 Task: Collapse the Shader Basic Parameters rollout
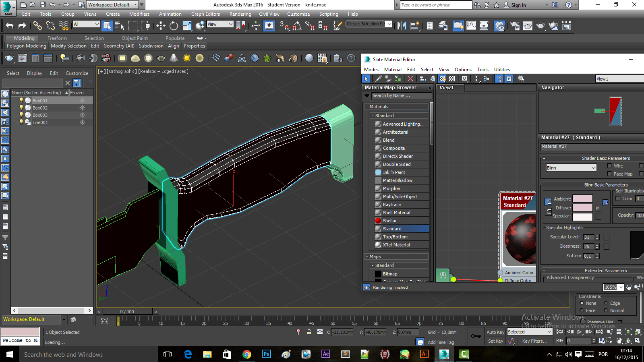pyautogui.click(x=544, y=158)
